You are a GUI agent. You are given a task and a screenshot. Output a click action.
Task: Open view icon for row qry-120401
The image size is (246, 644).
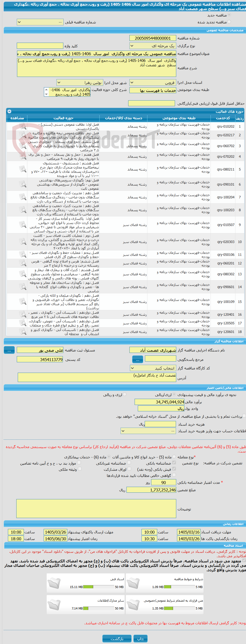coord(23,315)
